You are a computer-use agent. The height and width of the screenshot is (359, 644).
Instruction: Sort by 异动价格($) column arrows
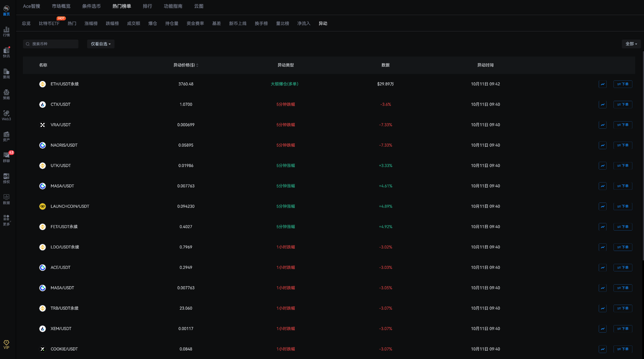197,65
